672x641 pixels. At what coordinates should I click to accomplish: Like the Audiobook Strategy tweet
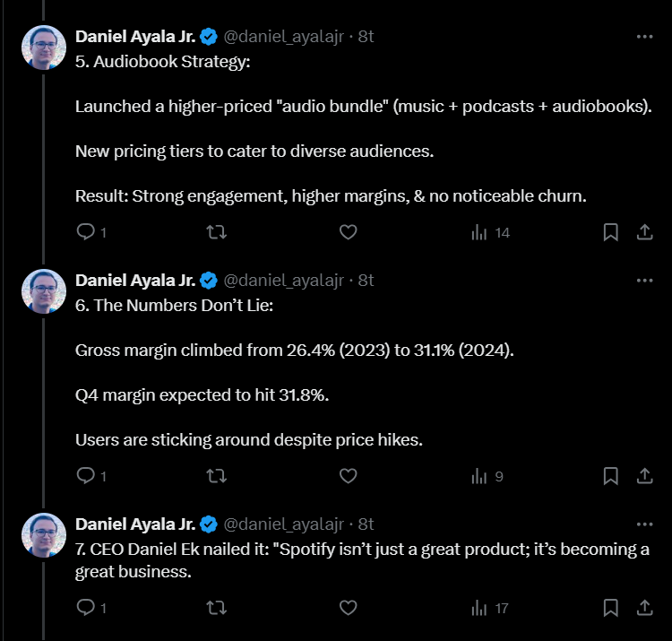[349, 232]
